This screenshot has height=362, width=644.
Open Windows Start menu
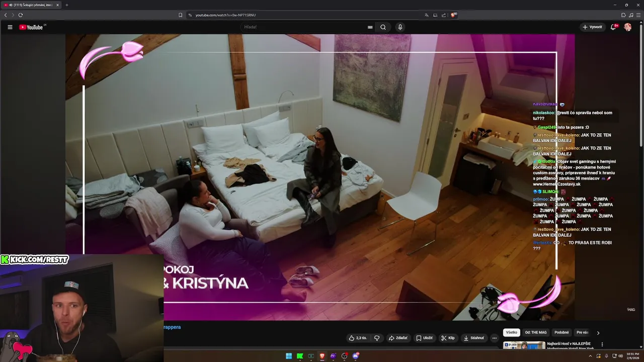[x=289, y=356]
